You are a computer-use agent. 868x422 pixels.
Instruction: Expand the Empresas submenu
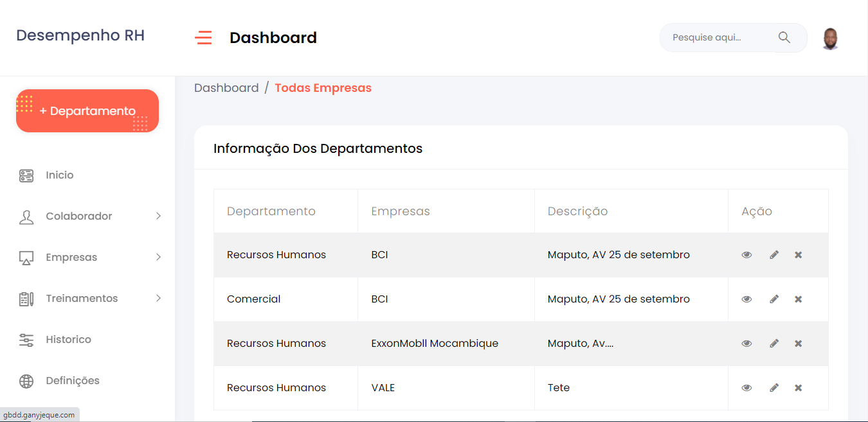point(158,258)
